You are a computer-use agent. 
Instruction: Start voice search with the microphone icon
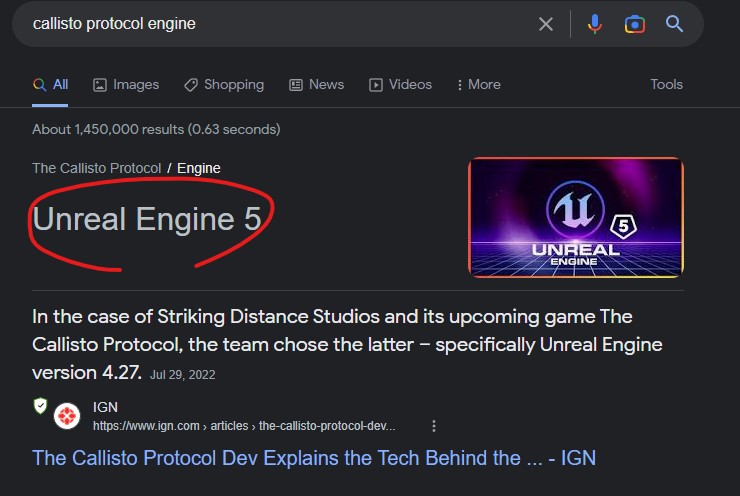(x=595, y=24)
